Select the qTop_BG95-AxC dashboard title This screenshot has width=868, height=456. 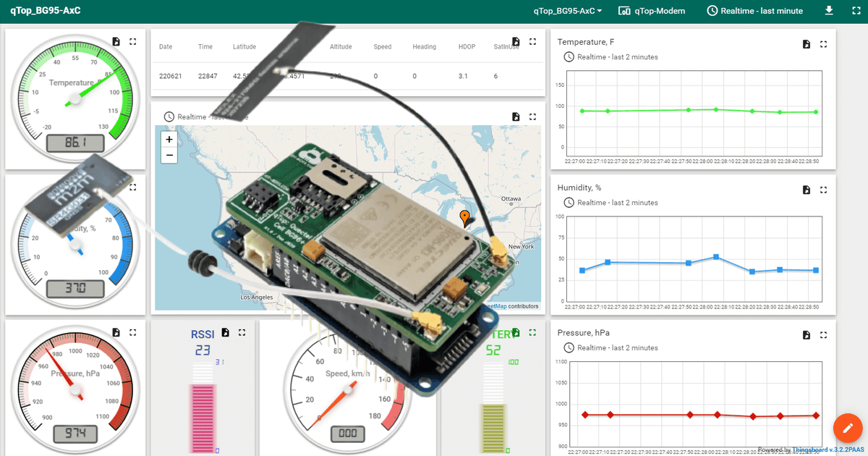45,11
